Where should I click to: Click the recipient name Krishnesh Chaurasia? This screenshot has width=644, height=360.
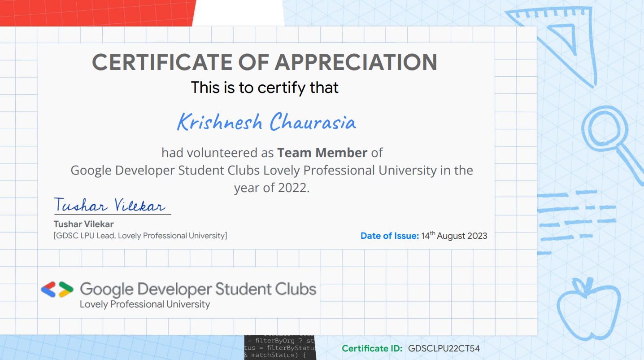(x=266, y=122)
